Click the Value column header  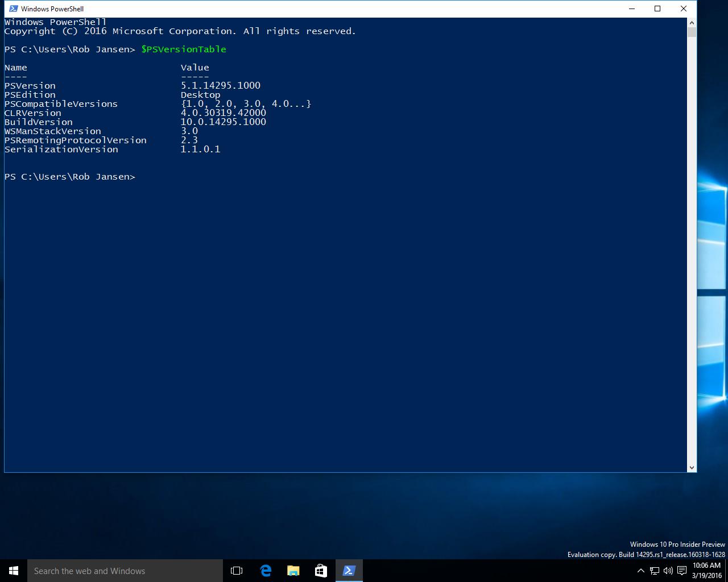[x=195, y=68]
